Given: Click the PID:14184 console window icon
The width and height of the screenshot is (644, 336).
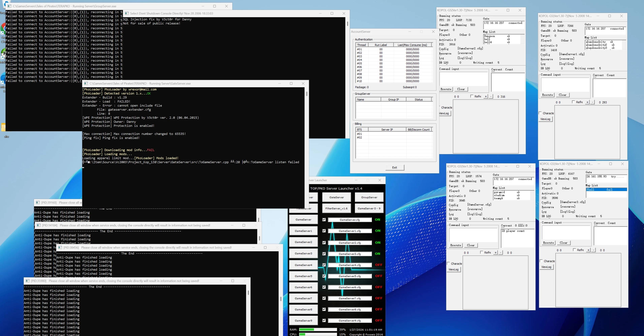Looking at the screenshot, I should click(39, 225).
